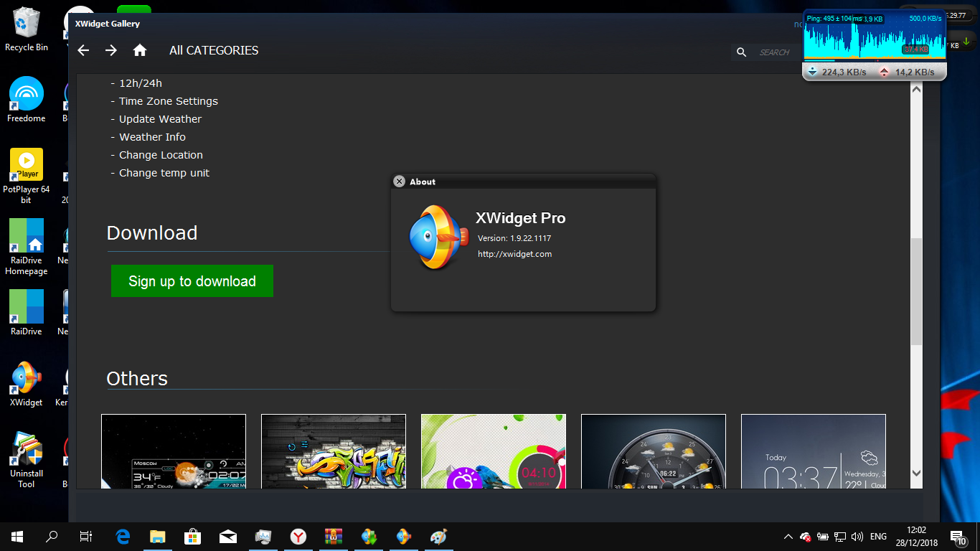Show hidden system tray icons

pyautogui.click(x=788, y=537)
